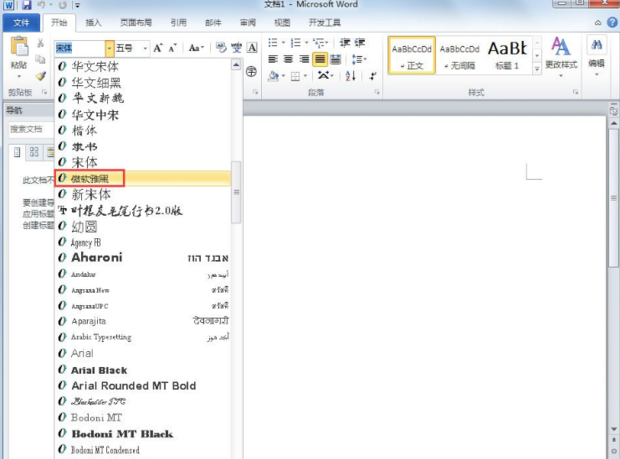Switch to the 视图 View tab
The height and width of the screenshot is (459, 620).
(282, 23)
